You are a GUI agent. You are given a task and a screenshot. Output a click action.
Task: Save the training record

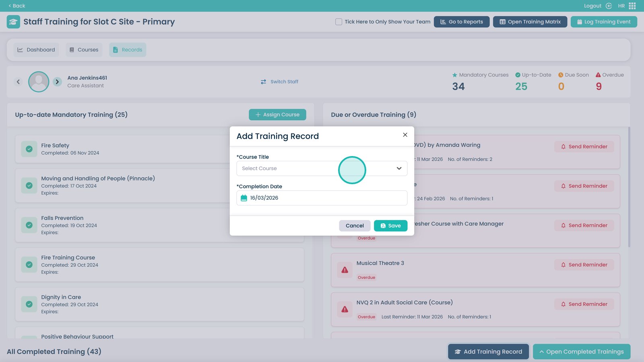coord(390,226)
